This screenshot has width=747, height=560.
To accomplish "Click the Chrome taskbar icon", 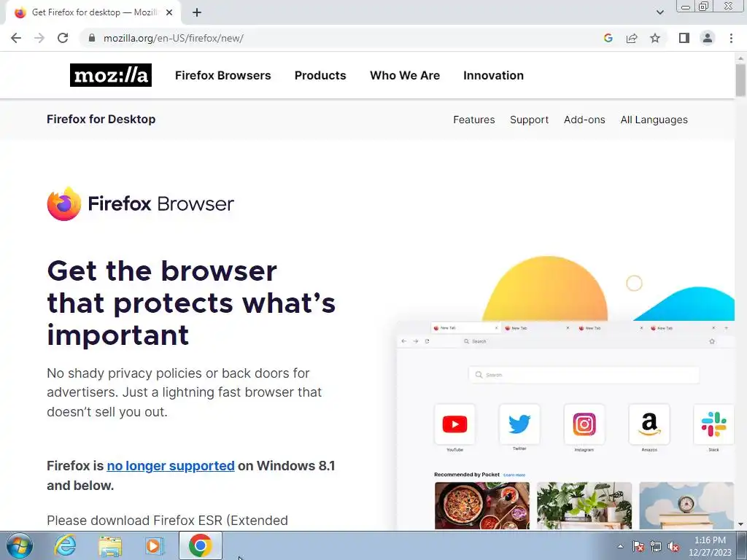I will (x=200, y=545).
